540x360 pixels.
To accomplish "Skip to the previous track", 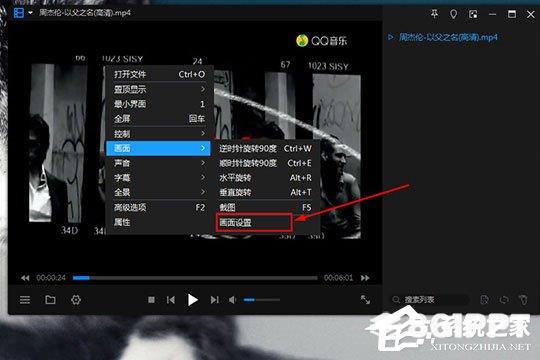I will pyautogui.click(x=171, y=300).
